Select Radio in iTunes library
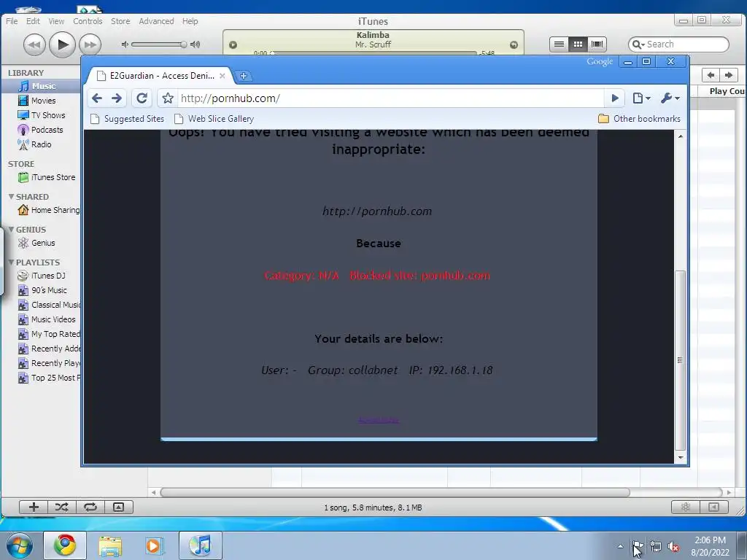Image resolution: width=747 pixels, height=560 pixels. (41, 144)
